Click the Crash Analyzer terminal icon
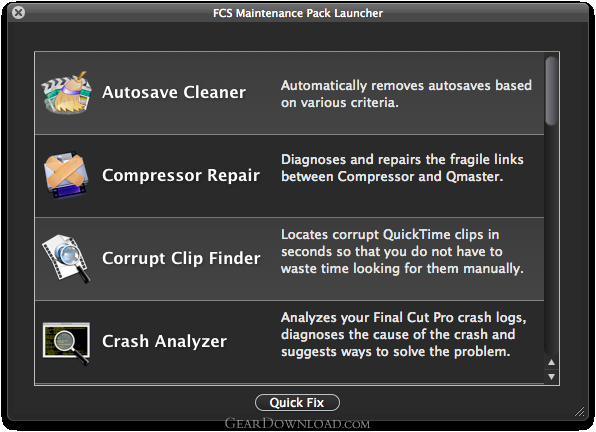596x432 pixels. (67, 343)
